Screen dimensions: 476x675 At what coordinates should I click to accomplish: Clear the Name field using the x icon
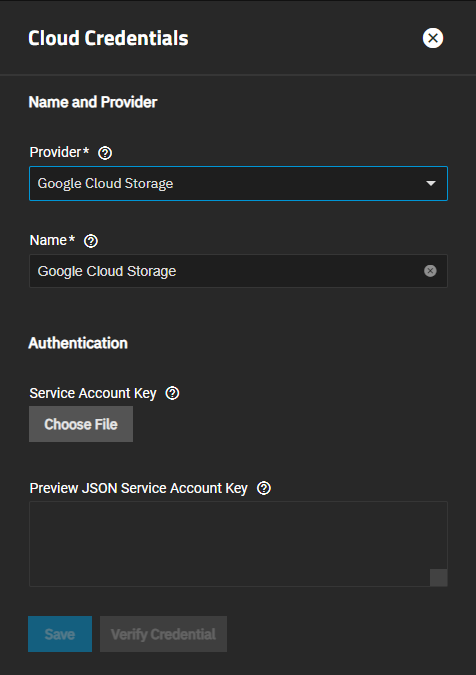click(x=430, y=271)
